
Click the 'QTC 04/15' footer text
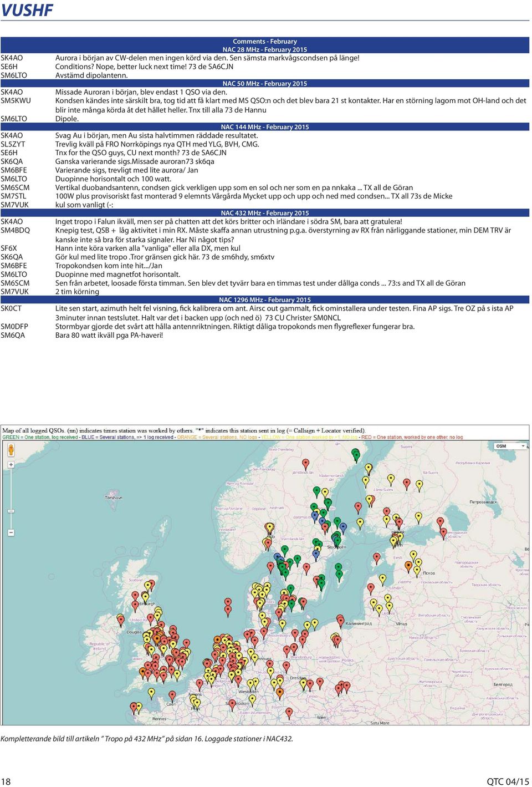(508, 781)
